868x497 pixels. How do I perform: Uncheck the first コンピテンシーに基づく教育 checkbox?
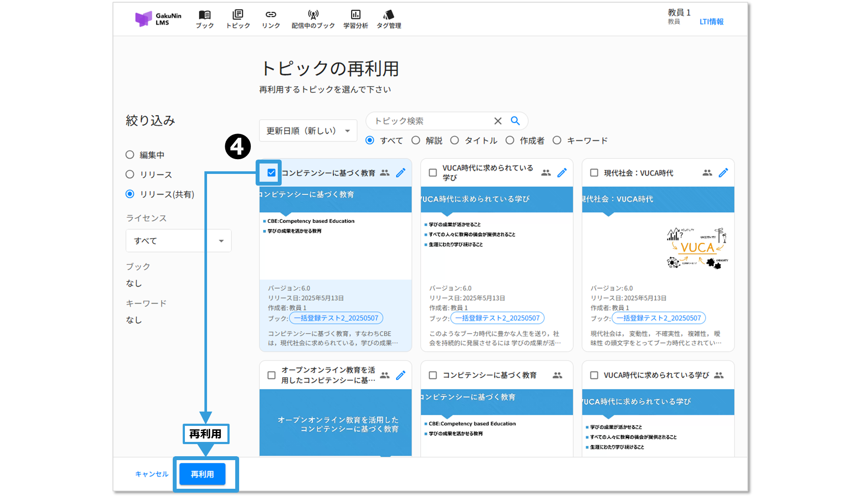(x=271, y=173)
